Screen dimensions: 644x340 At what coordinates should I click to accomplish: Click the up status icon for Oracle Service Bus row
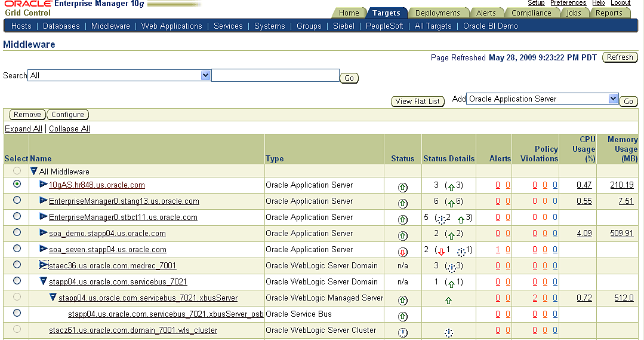click(402, 316)
